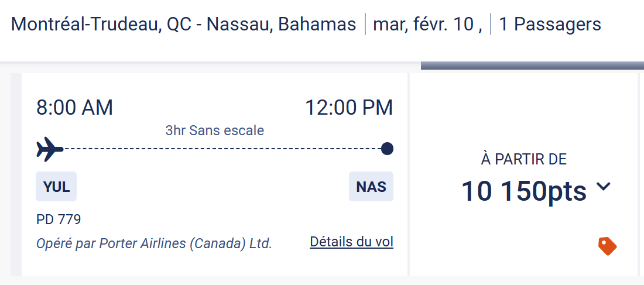
Task: Click the À PARTIR DE label
Action: [523, 159]
